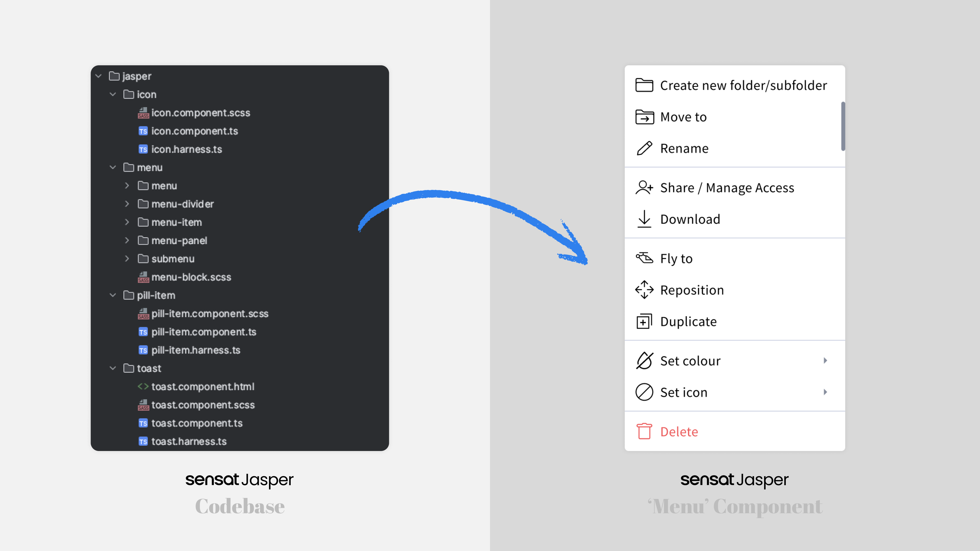Select file 'icon.harness.ts'
Screen dimensions: 980x551
(x=186, y=149)
